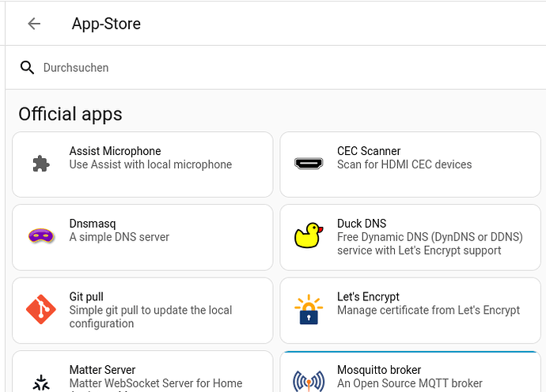Click the Official apps heading
546x392 pixels.
(x=70, y=114)
